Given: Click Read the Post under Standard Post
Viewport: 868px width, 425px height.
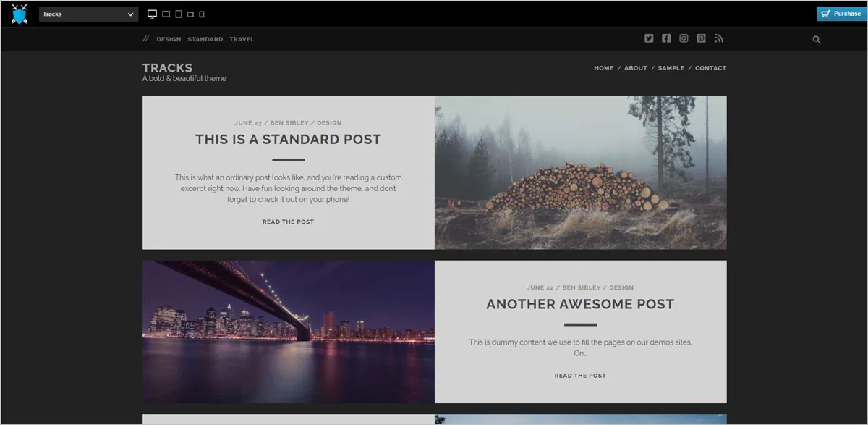Looking at the screenshot, I should pyautogui.click(x=288, y=222).
